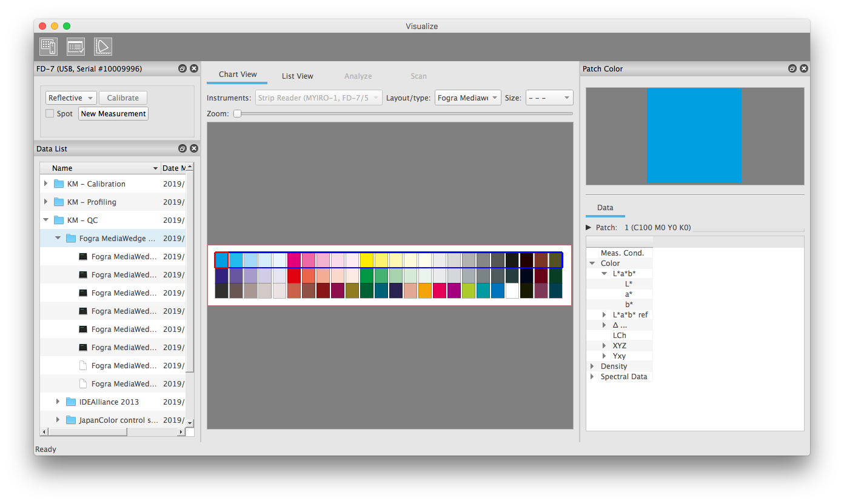The width and height of the screenshot is (844, 504).
Task: Click the KM - Calibration folder icon
Action: tap(59, 184)
